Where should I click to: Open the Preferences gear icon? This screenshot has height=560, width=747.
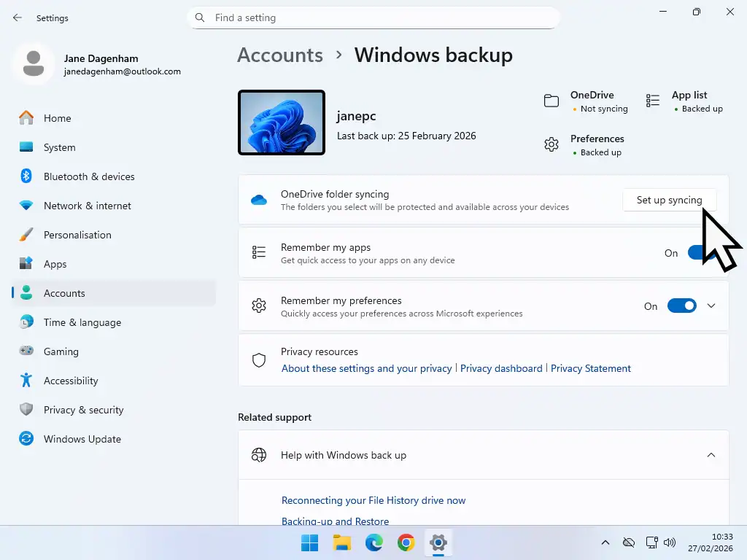(551, 144)
